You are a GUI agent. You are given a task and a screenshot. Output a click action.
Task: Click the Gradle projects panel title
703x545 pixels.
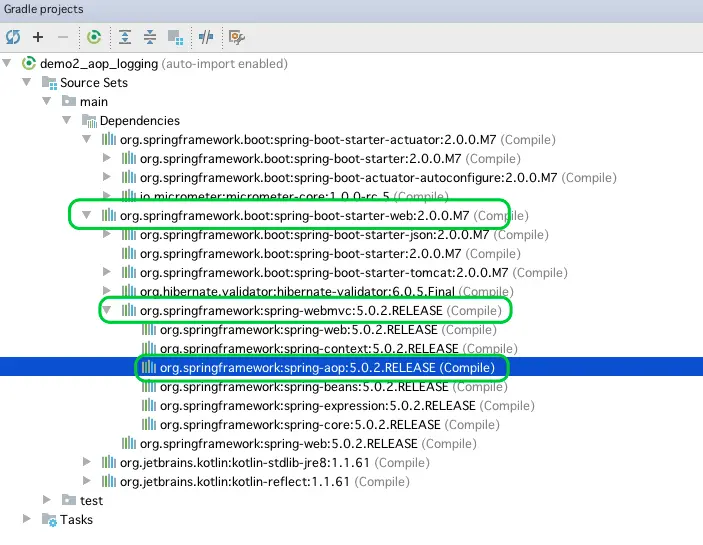[43, 9]
